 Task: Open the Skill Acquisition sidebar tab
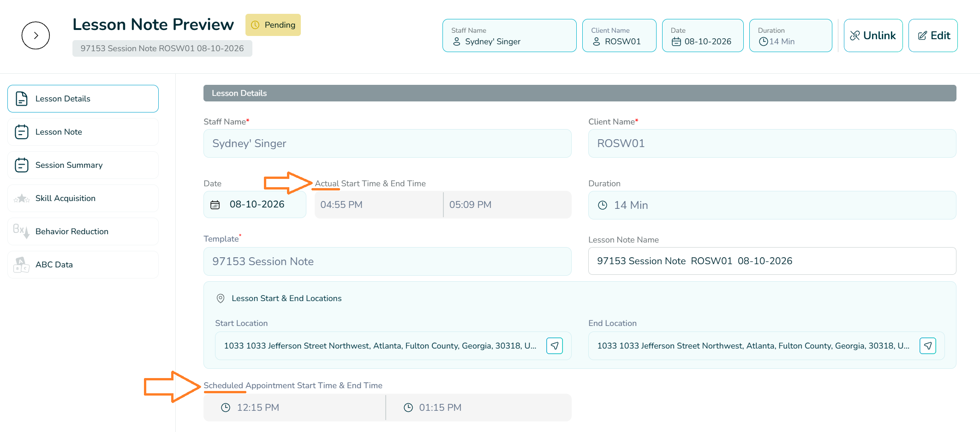point(83,198)
